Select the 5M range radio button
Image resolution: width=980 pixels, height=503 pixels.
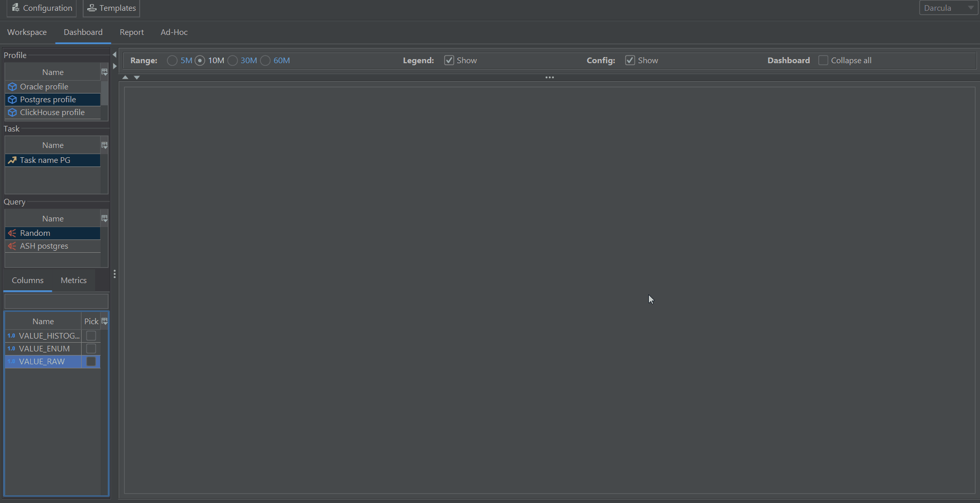click(172, 61)
